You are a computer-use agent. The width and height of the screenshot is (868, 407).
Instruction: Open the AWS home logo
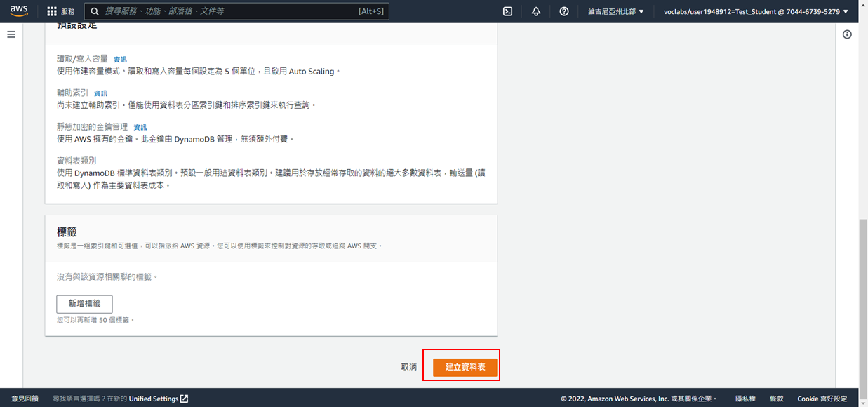pyautogui.click(x=19, y=11)
